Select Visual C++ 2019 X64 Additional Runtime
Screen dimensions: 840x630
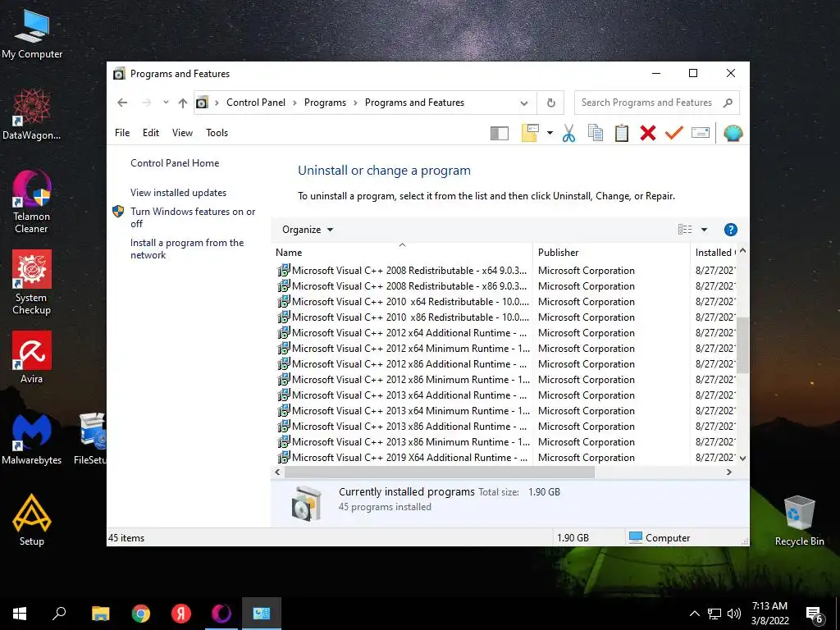[402, 458]
